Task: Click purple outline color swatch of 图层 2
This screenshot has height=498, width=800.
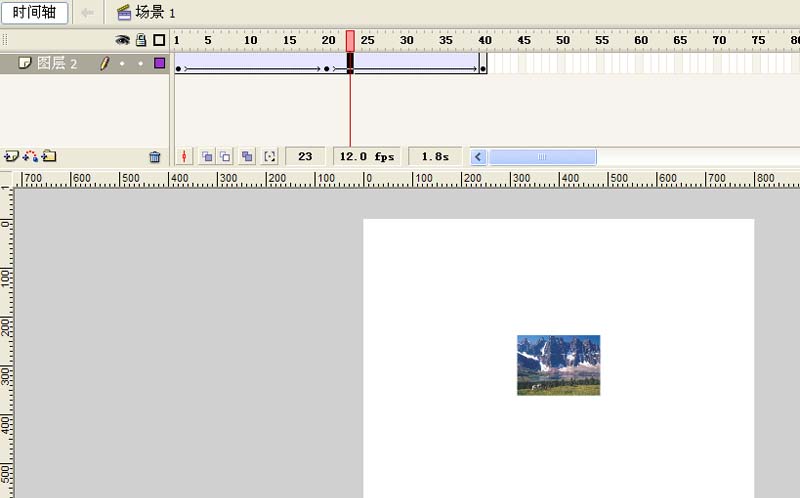Action: [x=160, y=63]
